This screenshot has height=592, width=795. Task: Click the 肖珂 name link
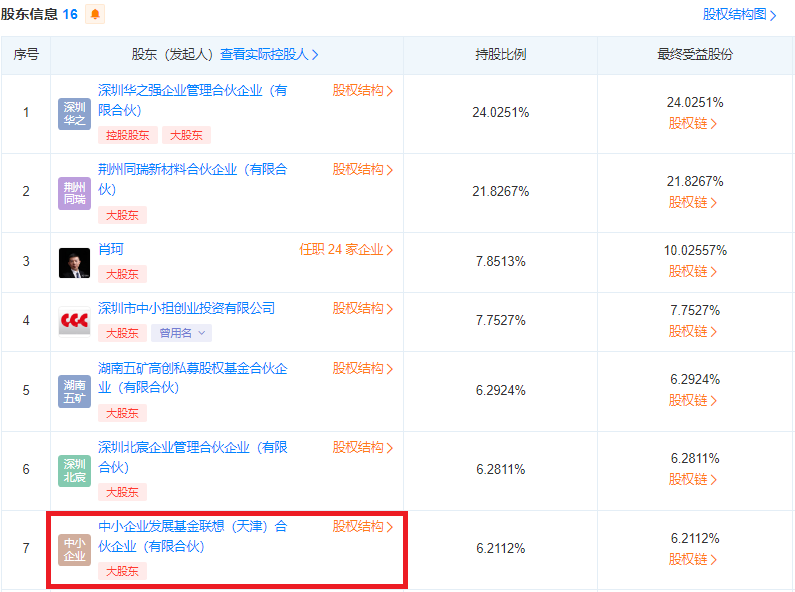pyautogui.click(x=110, y=249)
